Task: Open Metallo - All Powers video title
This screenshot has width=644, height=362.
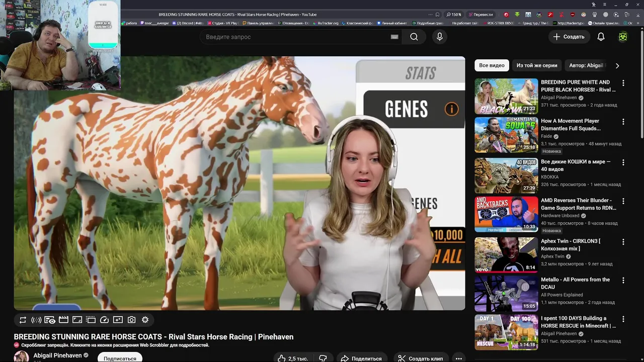Action: click(575, 283)
